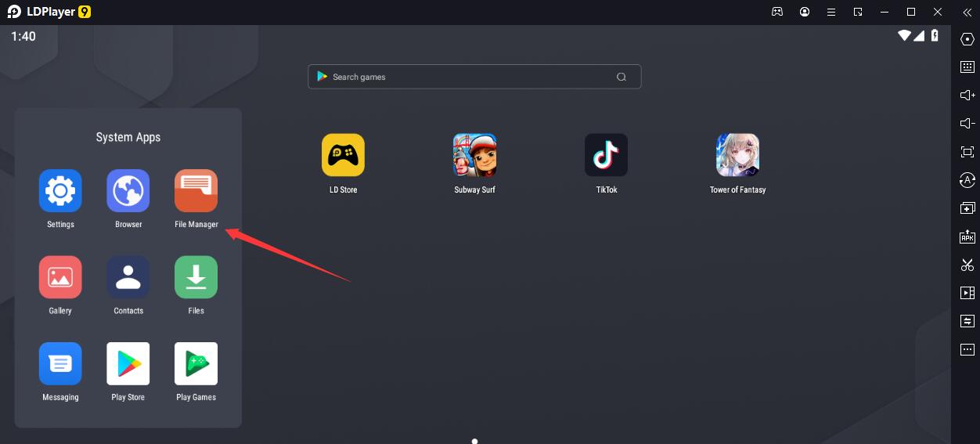Viewport: 980px width, 444px height.
Task: Launch LD Store
Action: click(x=343, y=155)
